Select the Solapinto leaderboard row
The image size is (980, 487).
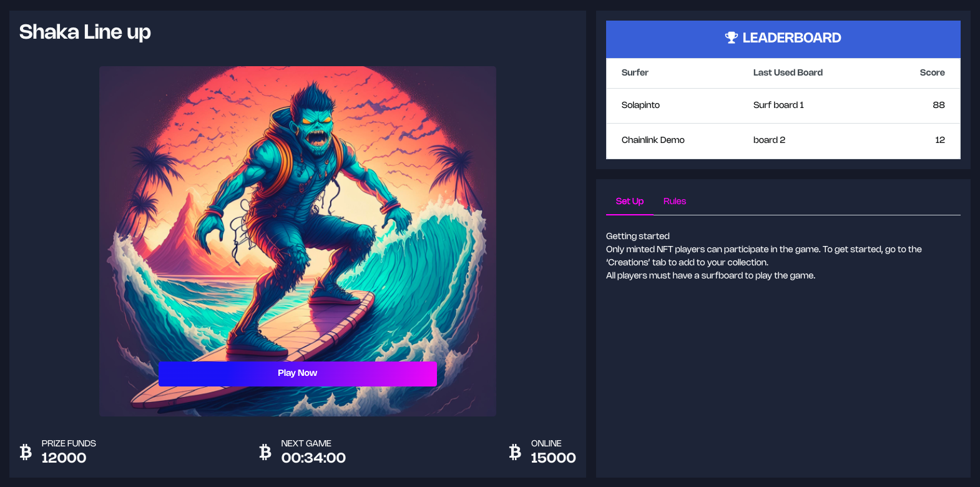783,106
